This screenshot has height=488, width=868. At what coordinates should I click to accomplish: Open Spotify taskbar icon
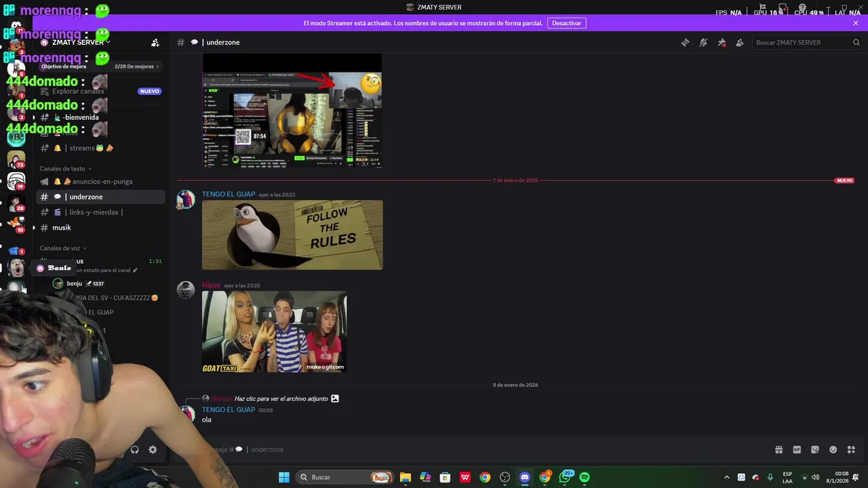(585, 477)
